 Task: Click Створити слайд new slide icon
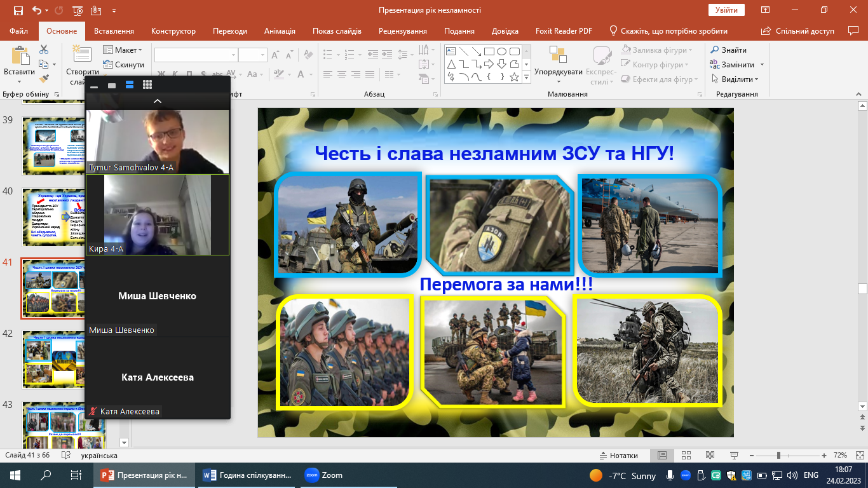pyautogui.click(x=82, y=55)
